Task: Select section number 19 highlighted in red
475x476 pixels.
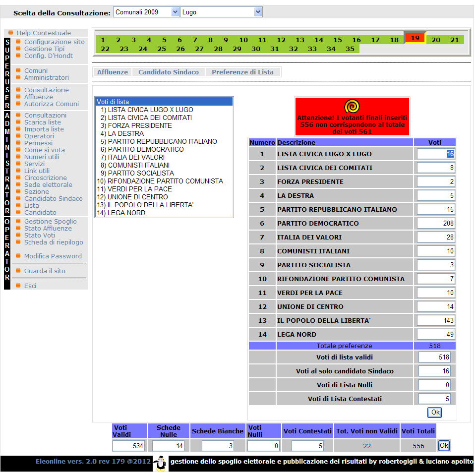Action: click(x=415, y=38)
